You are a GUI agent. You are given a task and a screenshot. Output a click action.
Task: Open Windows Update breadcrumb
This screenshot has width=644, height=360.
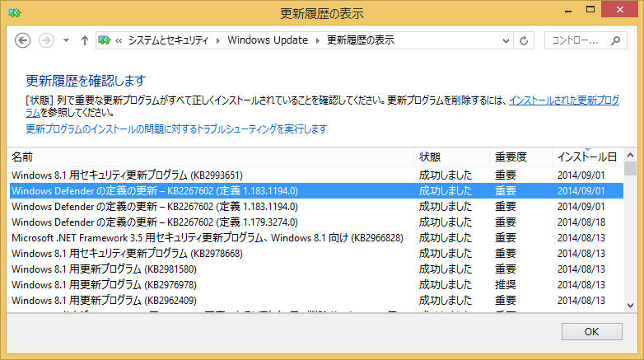click(x=268, y=40)
